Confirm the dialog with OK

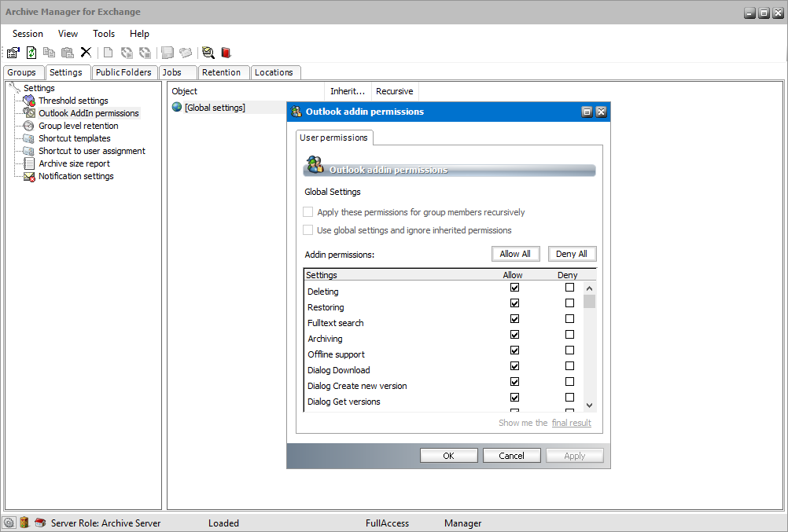click(449, 456)
